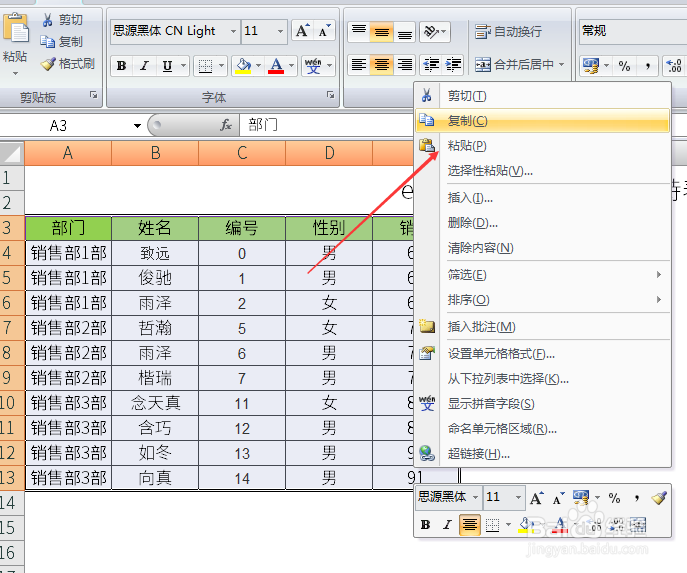
Task: Click the Select All corner of worksheet
Action: (12, 153)
